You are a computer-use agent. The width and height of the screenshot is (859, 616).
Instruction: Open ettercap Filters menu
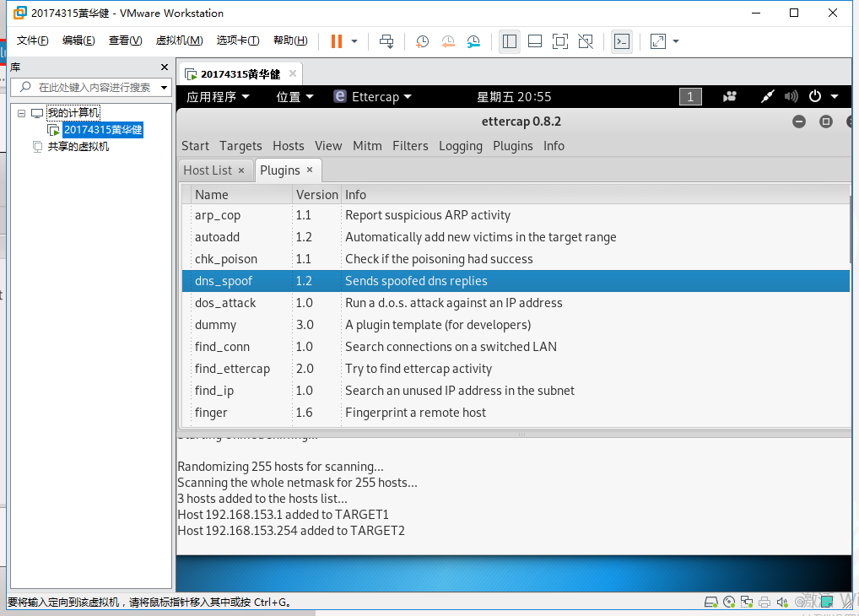[410, 146]
